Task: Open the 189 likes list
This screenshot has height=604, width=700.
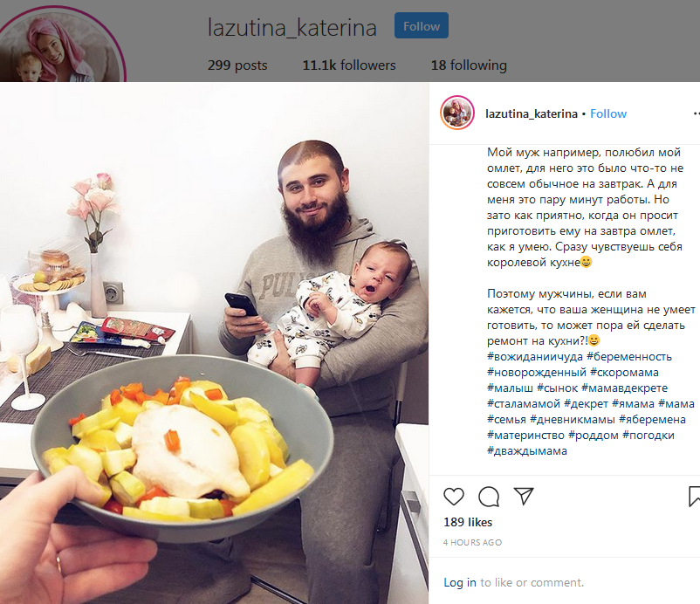Action: [468, 522]
